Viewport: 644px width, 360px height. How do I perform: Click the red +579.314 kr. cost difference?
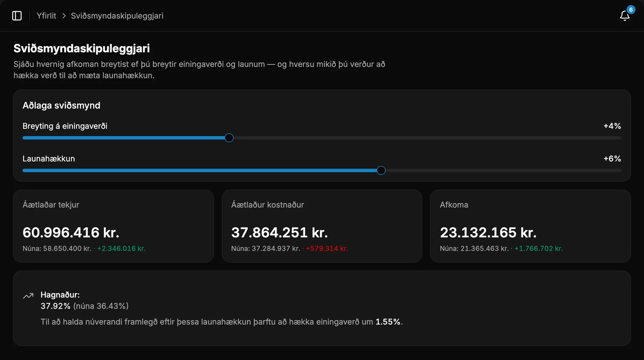point(327,249)
